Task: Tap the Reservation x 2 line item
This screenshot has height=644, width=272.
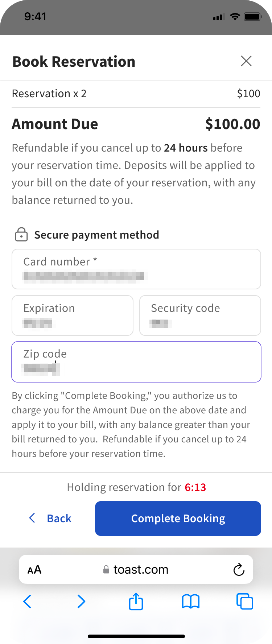Action: (x=49, y=94)
